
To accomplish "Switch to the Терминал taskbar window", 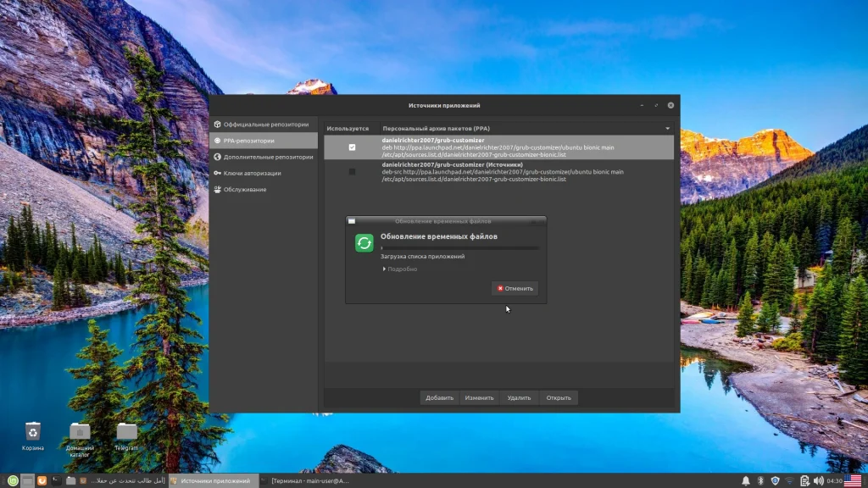I will [x=305, y=481].
